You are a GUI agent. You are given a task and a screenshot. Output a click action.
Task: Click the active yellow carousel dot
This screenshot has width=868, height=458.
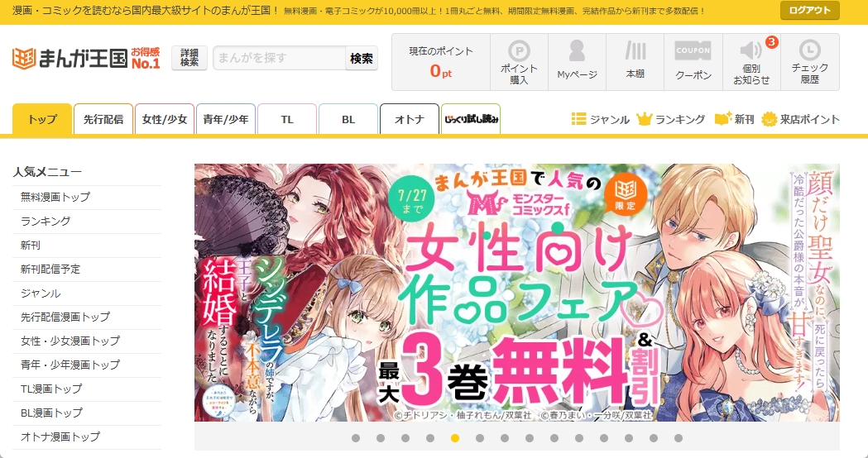point(455,438)
